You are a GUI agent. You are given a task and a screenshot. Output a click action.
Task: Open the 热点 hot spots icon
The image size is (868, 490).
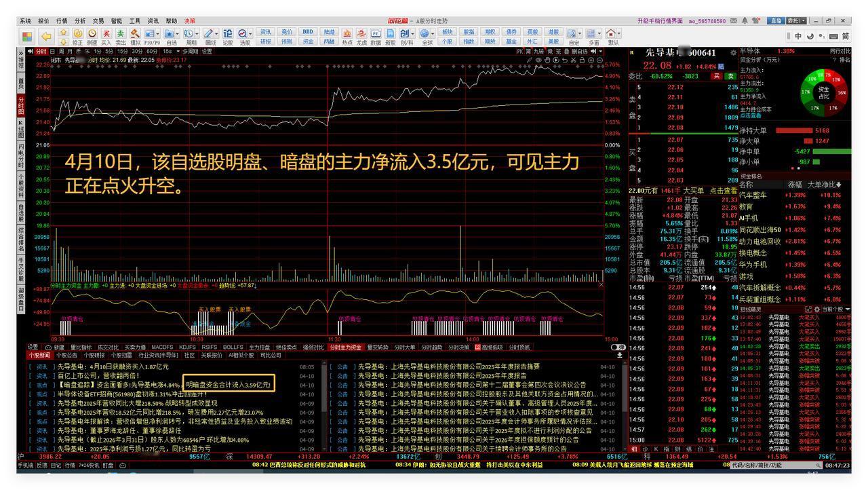pos(347,33)
